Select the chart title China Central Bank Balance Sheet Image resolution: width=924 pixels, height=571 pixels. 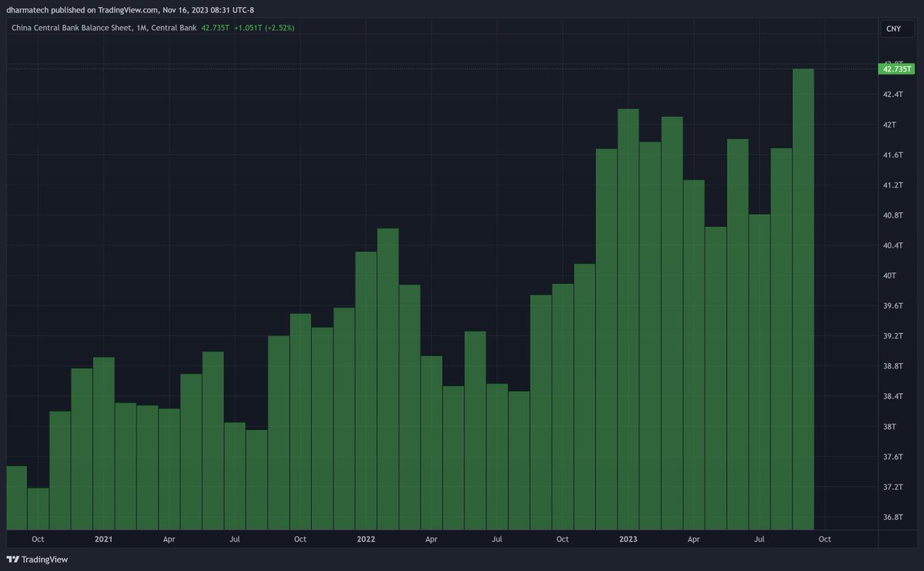coord(71,28)
